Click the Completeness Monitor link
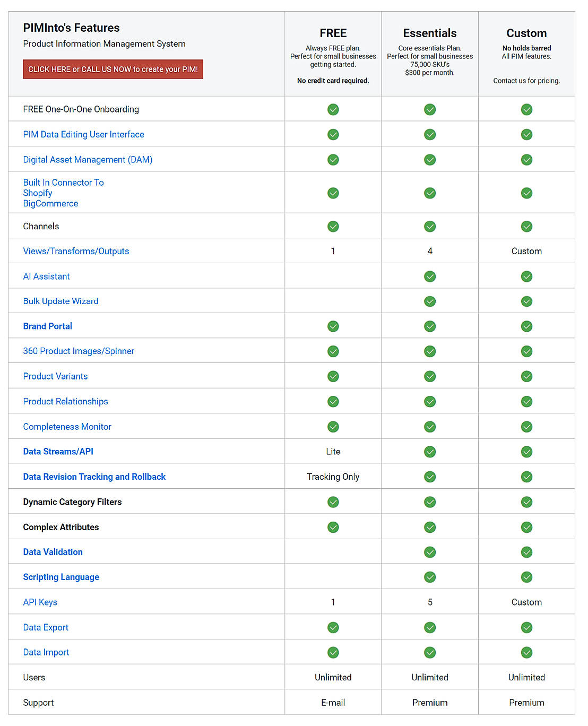The image size is (588, 726). (67, 427)
